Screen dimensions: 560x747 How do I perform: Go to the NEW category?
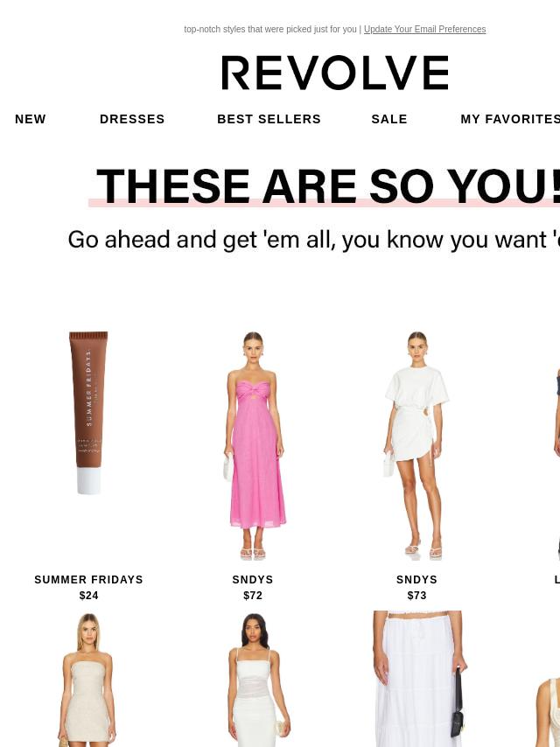31,119
